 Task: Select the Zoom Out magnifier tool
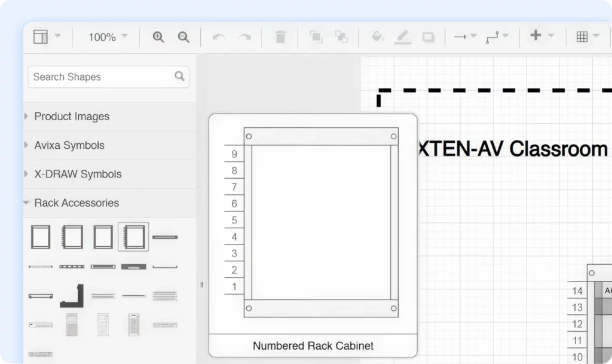pyautogui.click(x=183, y=36)
